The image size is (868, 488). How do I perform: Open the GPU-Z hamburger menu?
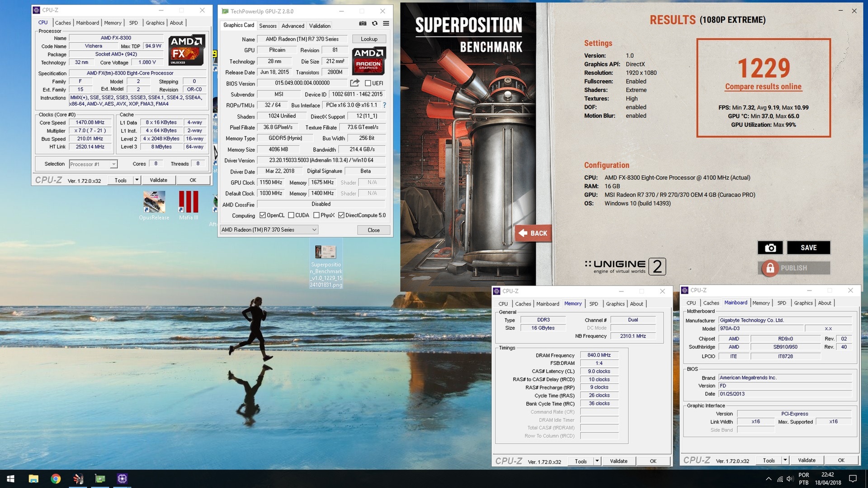coord(386,23)
